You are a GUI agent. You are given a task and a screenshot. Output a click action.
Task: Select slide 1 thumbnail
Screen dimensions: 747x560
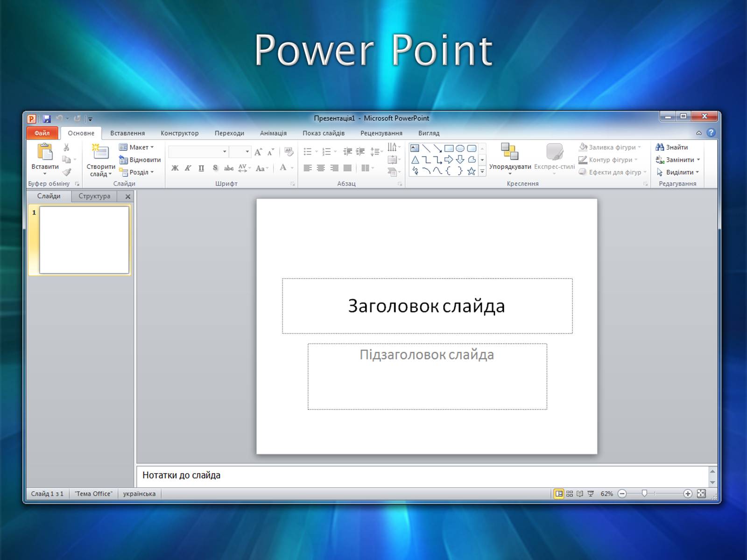click(84, 240)
